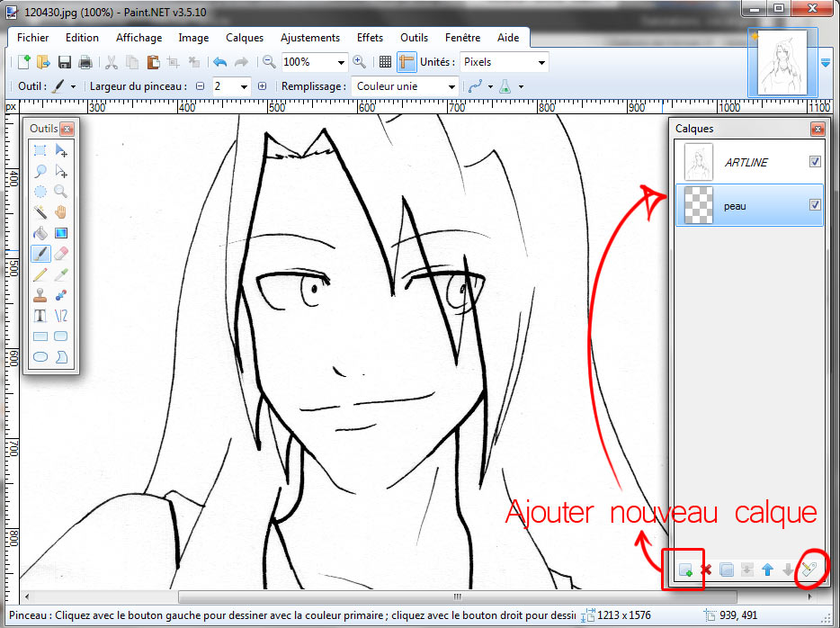840x628 pixels.
Task: Select the Move Selection tool
Action: [x=61, y=172]
